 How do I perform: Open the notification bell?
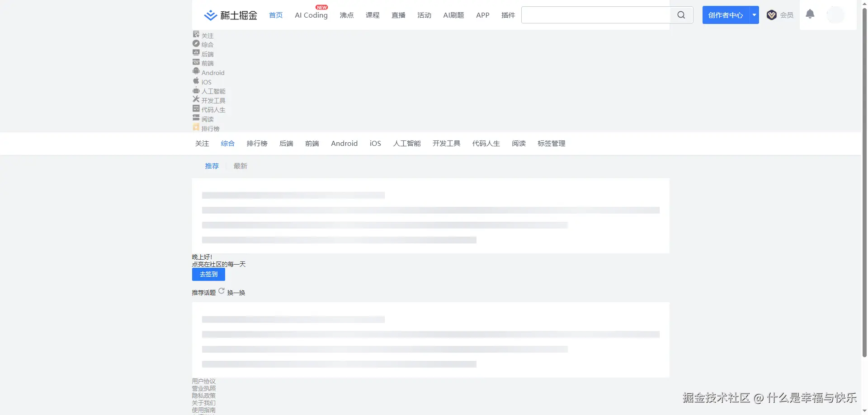coord(810,14)
